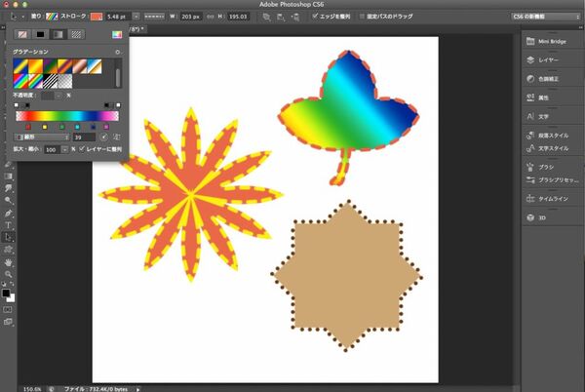Click the path arrangement icon in options bar

[x=294, y=17]
